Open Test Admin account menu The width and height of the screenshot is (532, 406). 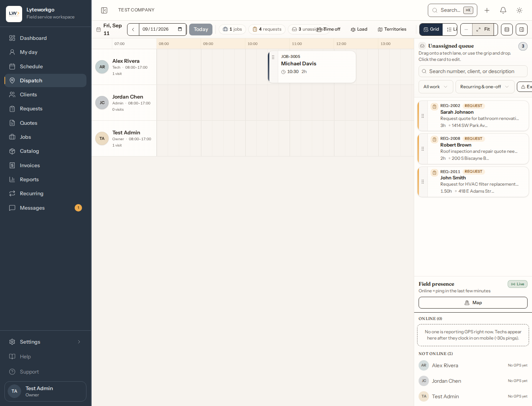point(45,391)
